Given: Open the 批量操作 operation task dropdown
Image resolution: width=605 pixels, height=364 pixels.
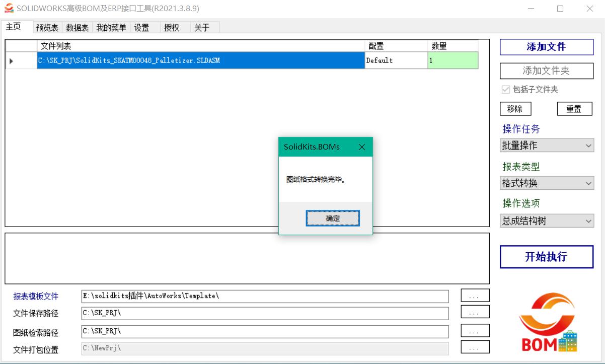Looking at the screenshot, I should click(547, 145).
